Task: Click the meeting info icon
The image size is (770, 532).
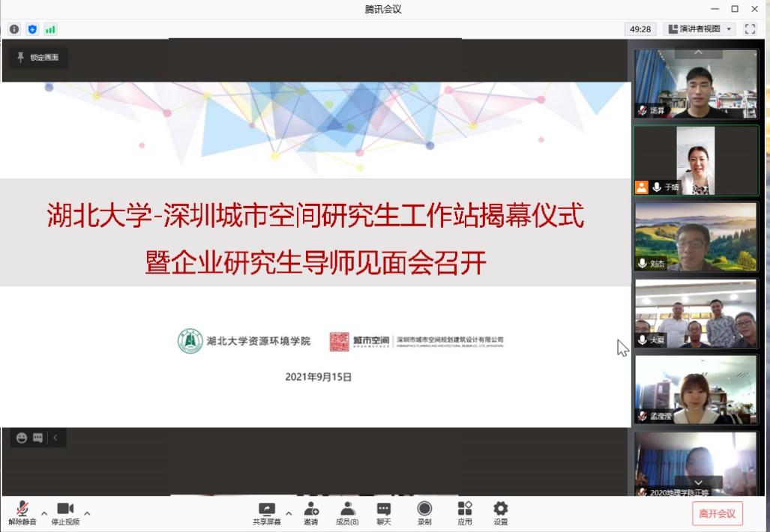Action: pyautogui.click(x=14, y=29)
